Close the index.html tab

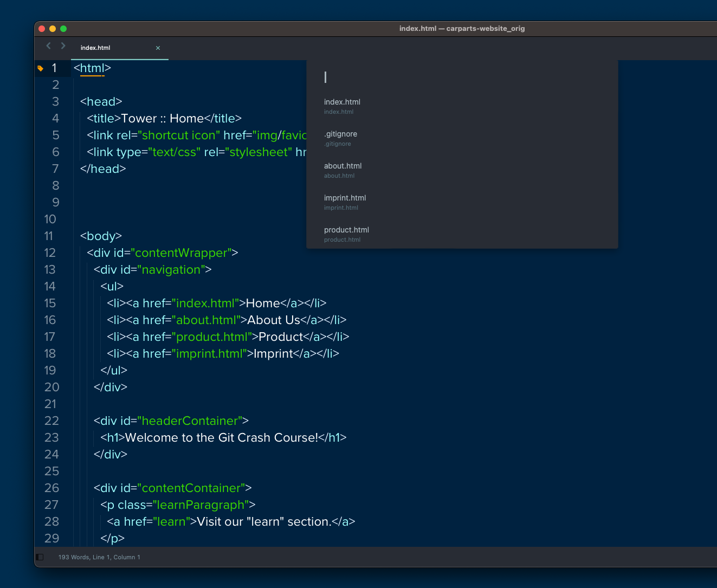(158, 48)
